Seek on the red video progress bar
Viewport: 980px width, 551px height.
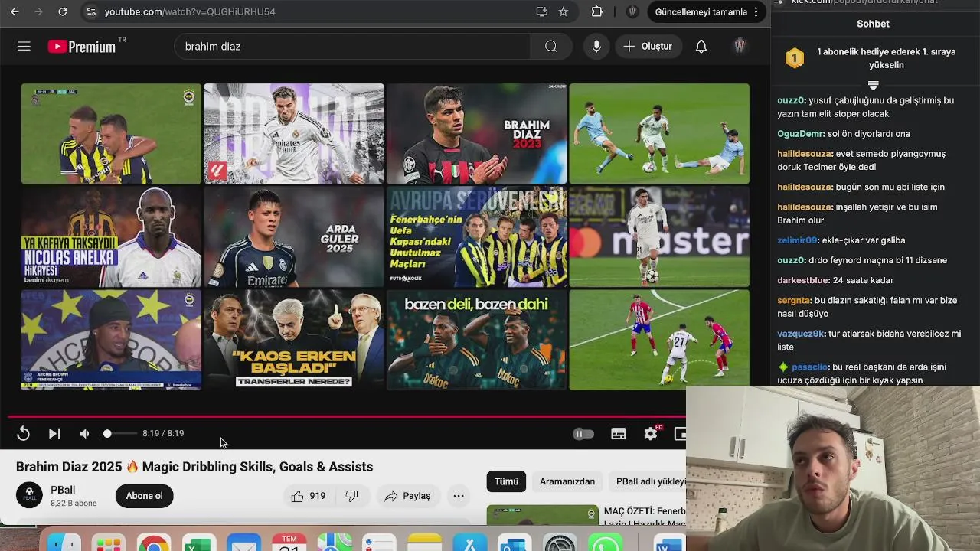346,417
